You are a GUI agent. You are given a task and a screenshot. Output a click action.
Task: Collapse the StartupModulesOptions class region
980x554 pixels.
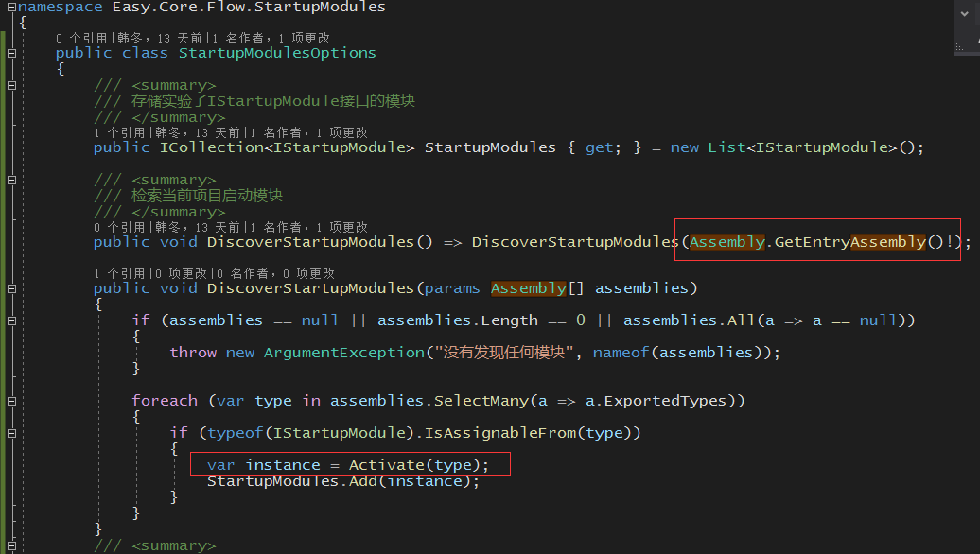click(11, 53)
